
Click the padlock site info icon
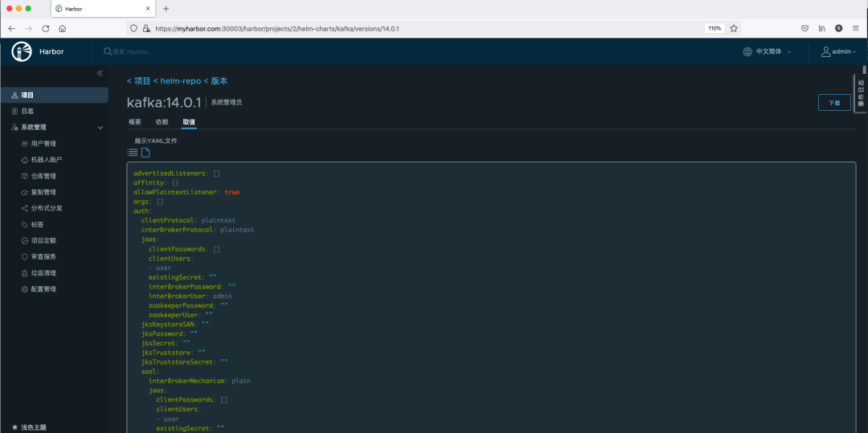coord(146,28)
